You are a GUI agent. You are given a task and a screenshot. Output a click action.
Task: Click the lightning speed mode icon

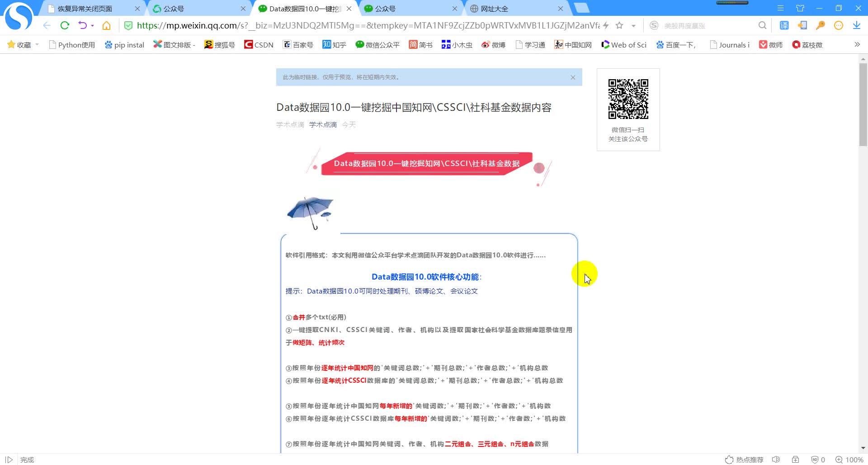[x=606, y=26]
